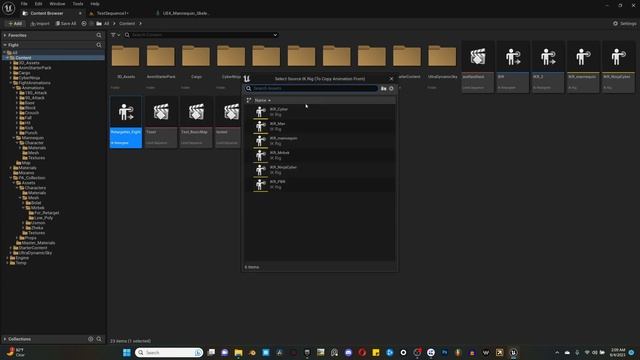Open Photoshop from the taskbar

[444, 352]
